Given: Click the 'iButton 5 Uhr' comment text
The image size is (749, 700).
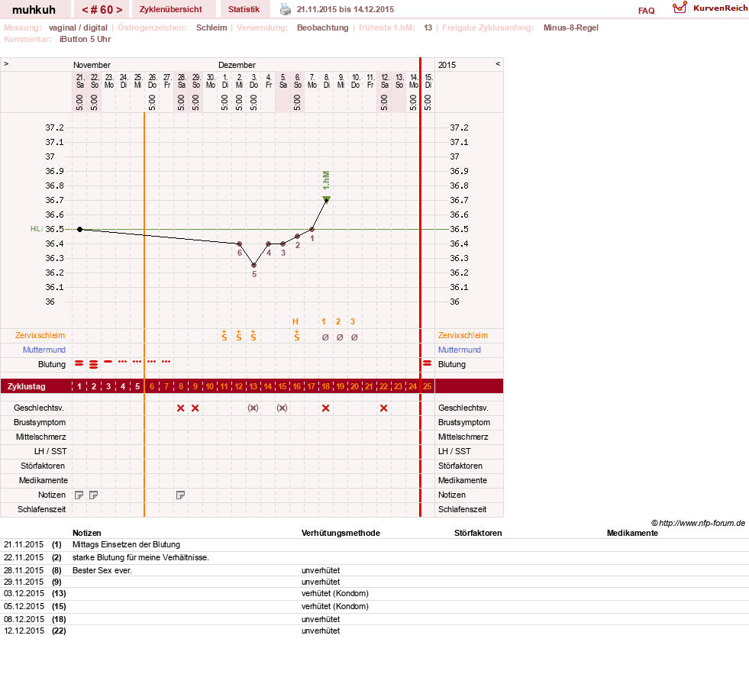Looking at the screenshot, I should [x=85, y=39].
